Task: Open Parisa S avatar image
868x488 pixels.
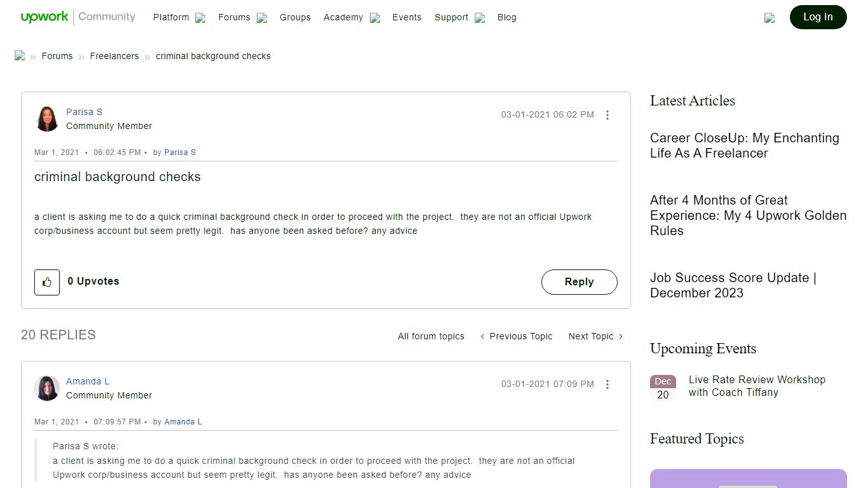Action: pyautogui.click(x=47, y=119)
